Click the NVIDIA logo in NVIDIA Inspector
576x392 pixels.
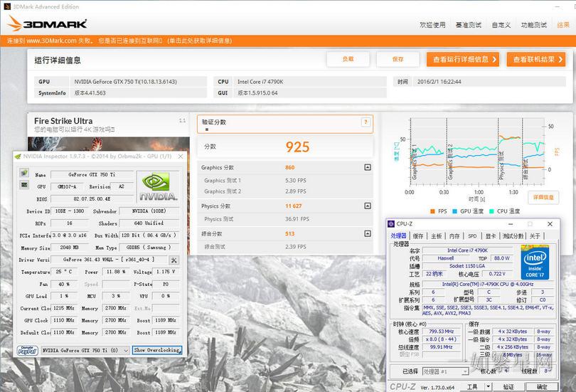[x=159, y=186]
